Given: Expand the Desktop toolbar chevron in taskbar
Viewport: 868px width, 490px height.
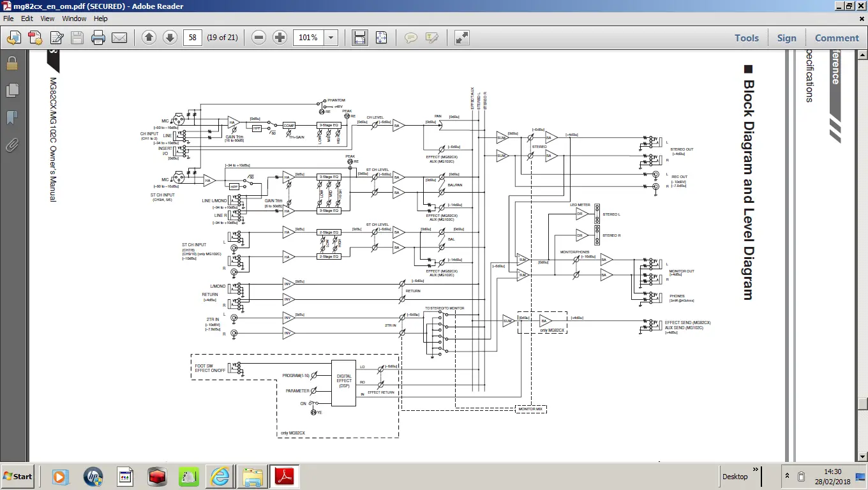Looking at the screenshot, I should tap(756, 470).
